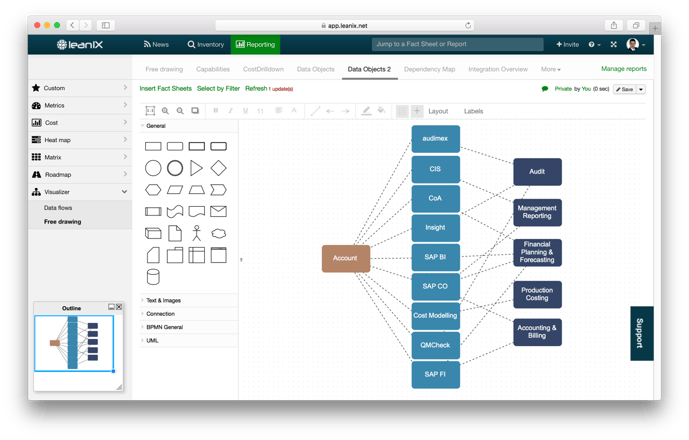Image resolution: width=689 pixels, height=440 pixels.
Task: Click the Invite button
Action: pos(567,44)
